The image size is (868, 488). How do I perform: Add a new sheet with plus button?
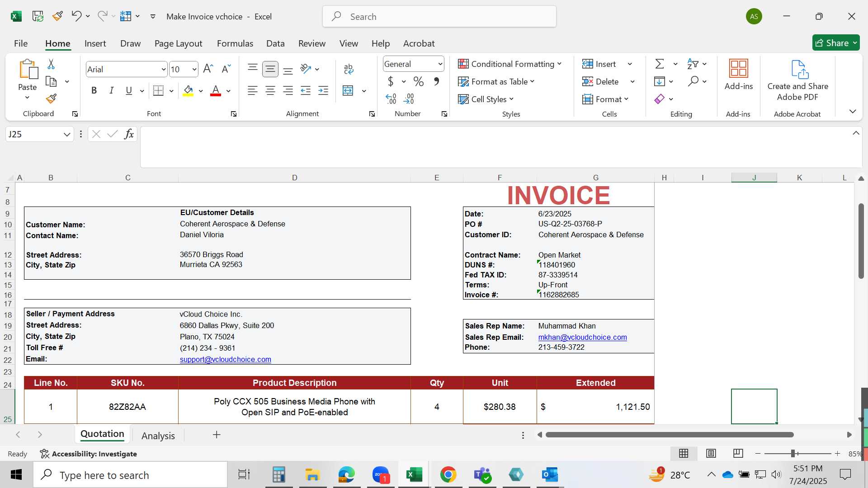tap(217, 435)
